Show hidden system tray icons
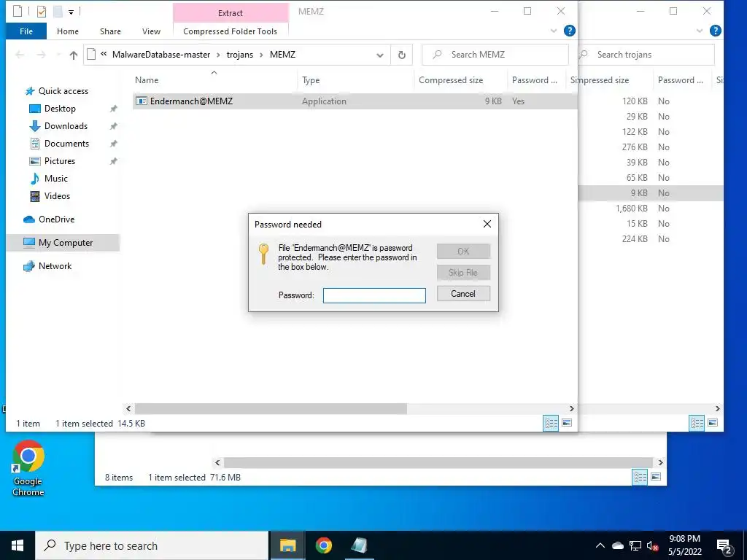747x560 pixels. [x=600, y=545]
